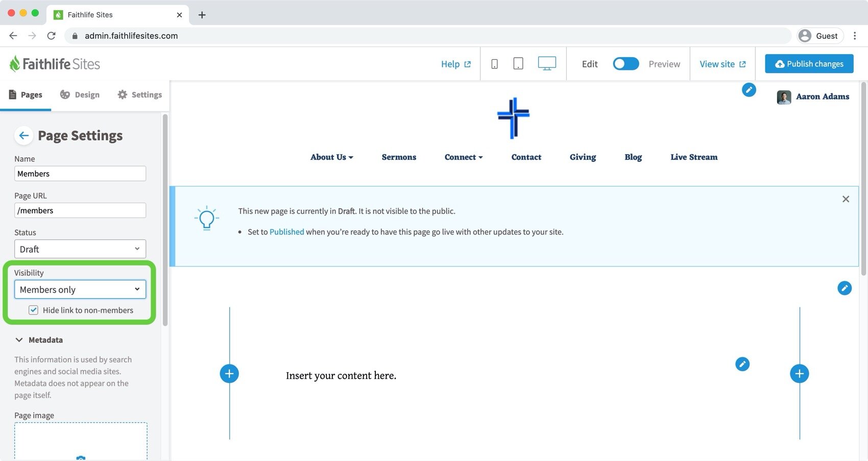Viewport: 868px width, 461px height.
Task: Click the lightbulb icon in the notice
Action: click(207, 219)
